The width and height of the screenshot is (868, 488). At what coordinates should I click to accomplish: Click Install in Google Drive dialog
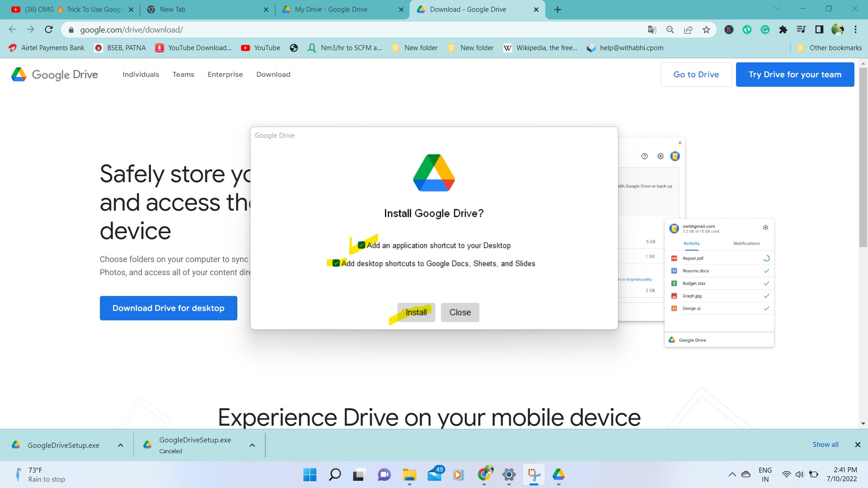click(416, 312)
